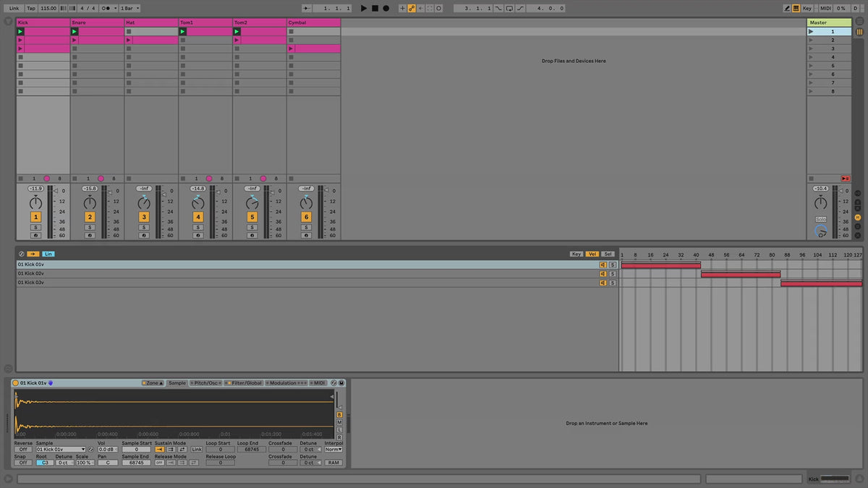868x488 pixels.
Task: Click the Tap tempo button
Action: click(31, 8)
